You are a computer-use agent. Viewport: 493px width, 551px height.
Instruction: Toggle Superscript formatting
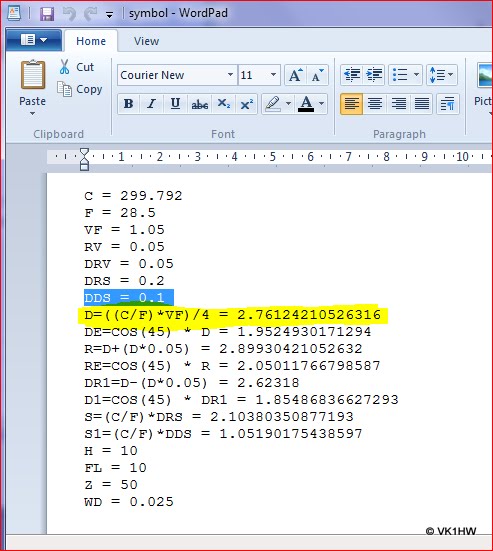pyautogui.click(x=247, y=104)
